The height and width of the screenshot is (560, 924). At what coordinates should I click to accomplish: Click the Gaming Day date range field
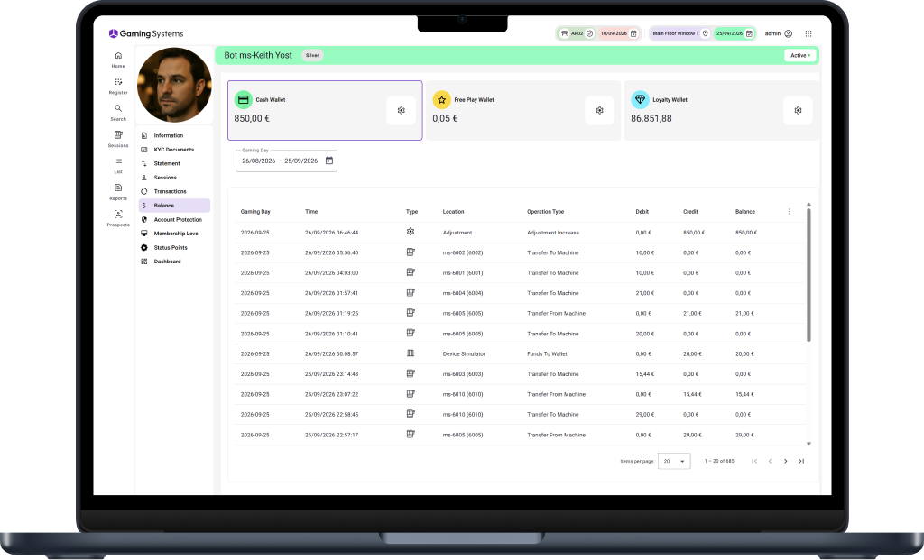pyautogui.click(x=286, y=161)
